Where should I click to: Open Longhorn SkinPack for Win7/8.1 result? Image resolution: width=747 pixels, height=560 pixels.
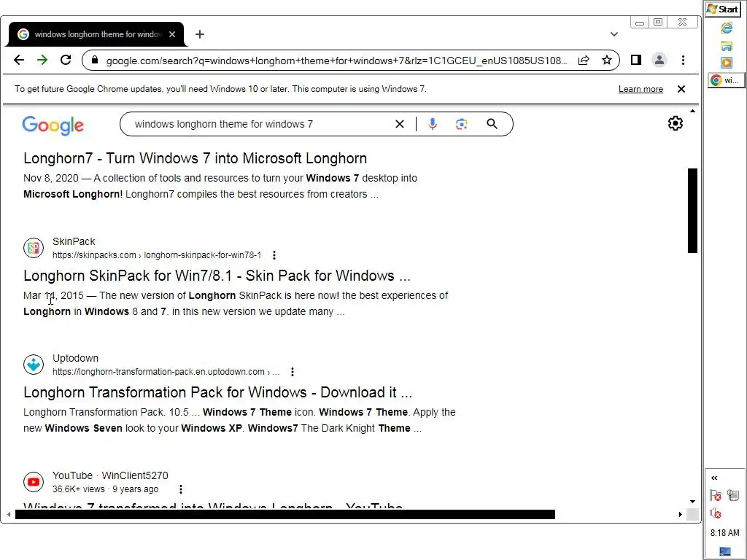(x=217, y=276)
